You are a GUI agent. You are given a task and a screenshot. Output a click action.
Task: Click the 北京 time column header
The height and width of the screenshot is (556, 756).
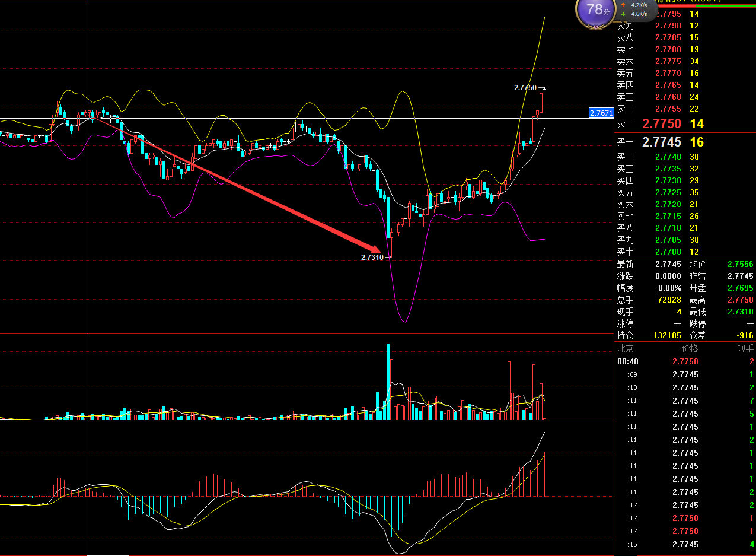tap(626, 349)
